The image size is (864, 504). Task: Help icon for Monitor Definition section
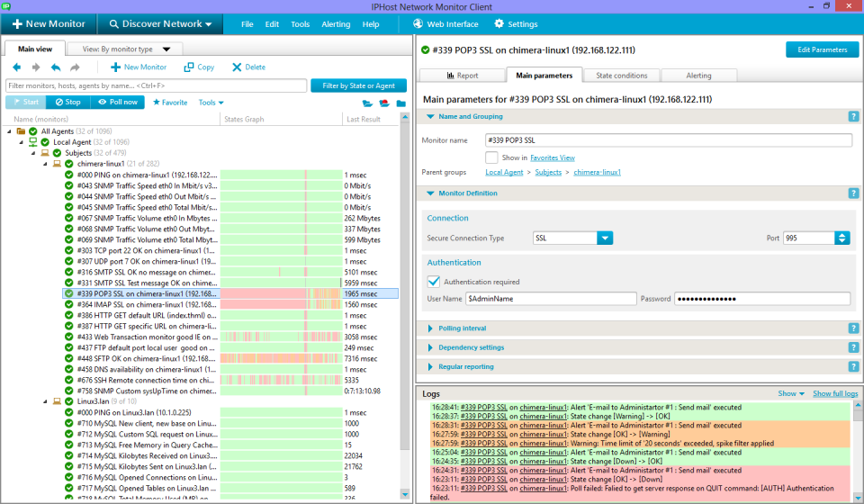[x=853, y=193]
